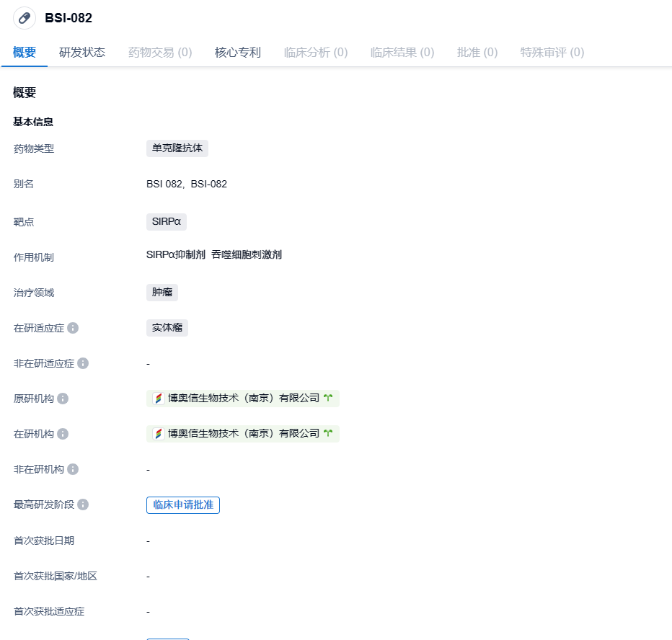Click the SIRPα target tag
The image size is (672, 640).
pyautogui.click(x=167, y=222)
